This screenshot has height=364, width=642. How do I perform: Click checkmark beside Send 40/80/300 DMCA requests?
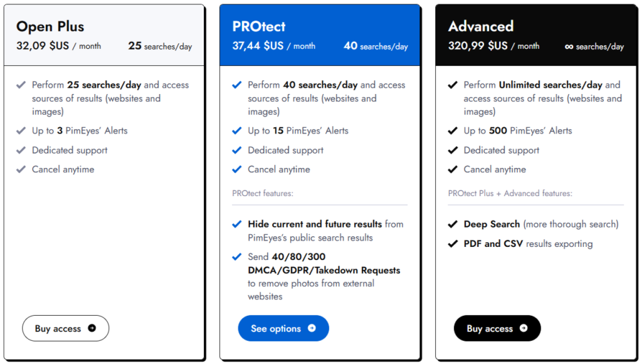[x=236, y=257]
